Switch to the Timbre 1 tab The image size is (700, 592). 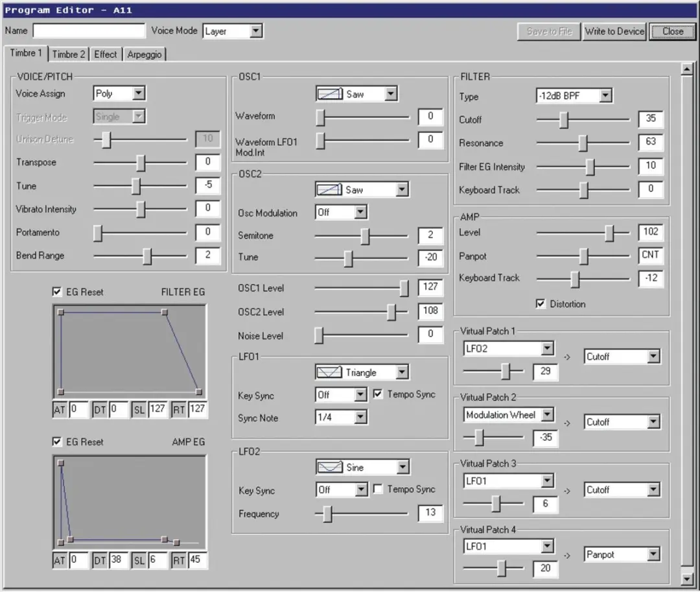pos(25,53)
